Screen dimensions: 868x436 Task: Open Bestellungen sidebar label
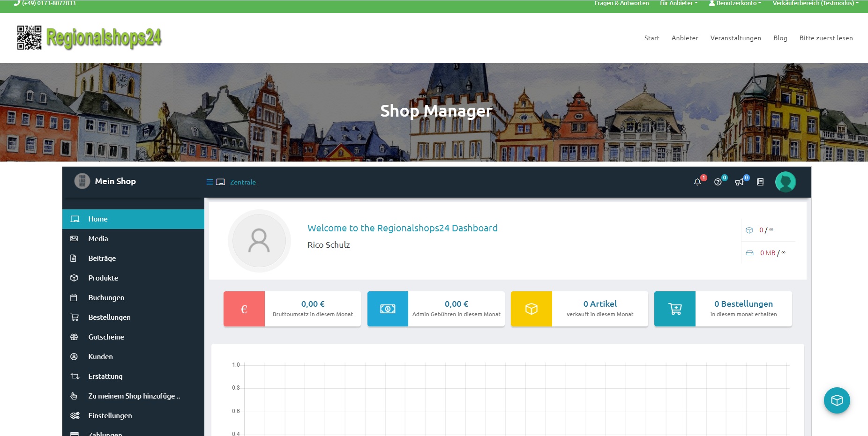pos(109,317)
